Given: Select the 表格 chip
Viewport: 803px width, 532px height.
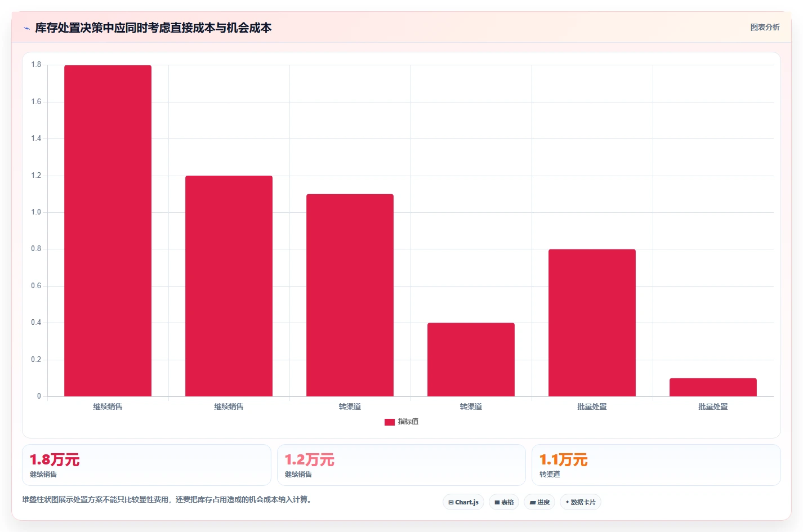Looking at the screenshot, I should click(504, 502).
